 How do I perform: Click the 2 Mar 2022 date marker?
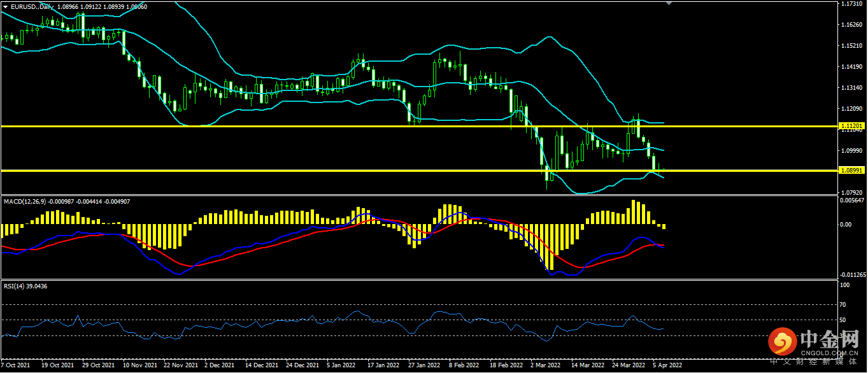[x=545, y=366]
